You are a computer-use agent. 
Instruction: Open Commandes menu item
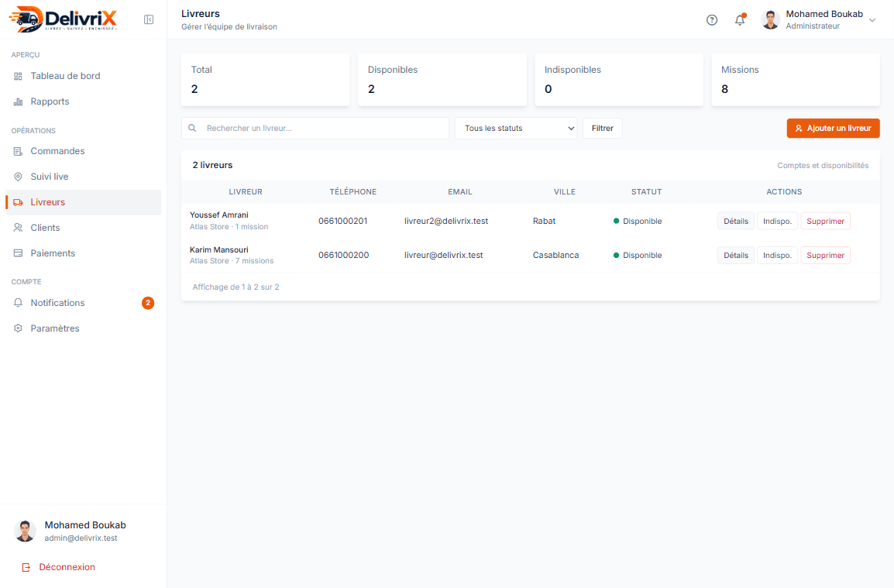pos(83,151)
